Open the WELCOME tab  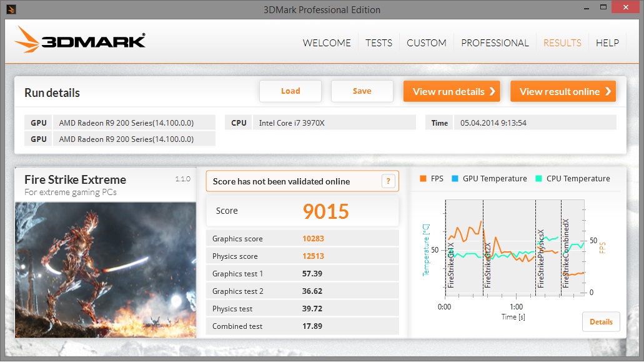point(327,43)
